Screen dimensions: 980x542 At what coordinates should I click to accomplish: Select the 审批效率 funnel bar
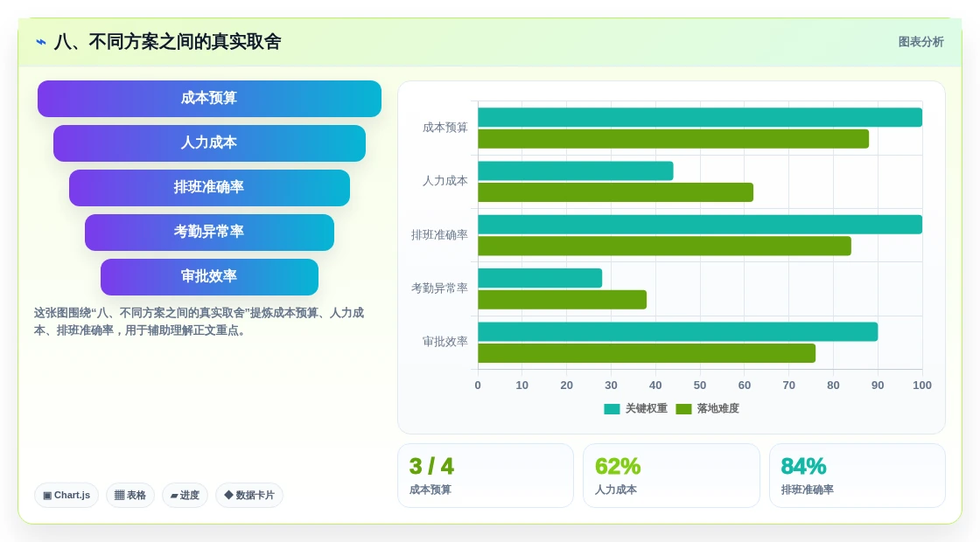(209, 276)
